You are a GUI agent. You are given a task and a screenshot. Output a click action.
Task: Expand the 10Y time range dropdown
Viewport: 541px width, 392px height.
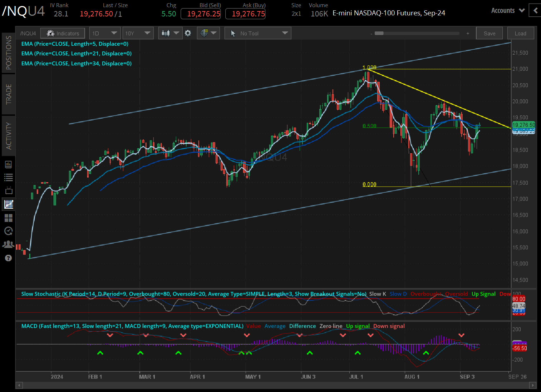pyautogui.click(x=138, y=33)
